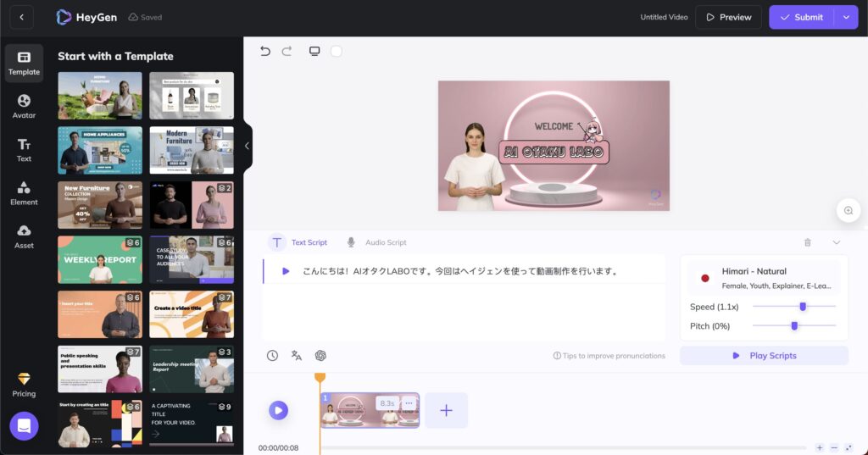Open the translate script icon
The width and height of the screenshot is (868, 455).
tap(297, 355)
